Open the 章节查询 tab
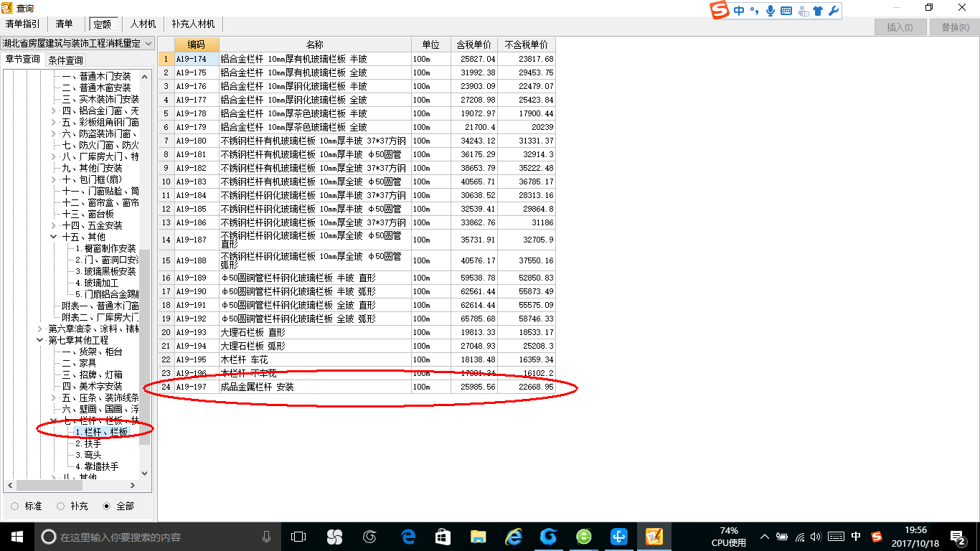 tap(23, 60)
